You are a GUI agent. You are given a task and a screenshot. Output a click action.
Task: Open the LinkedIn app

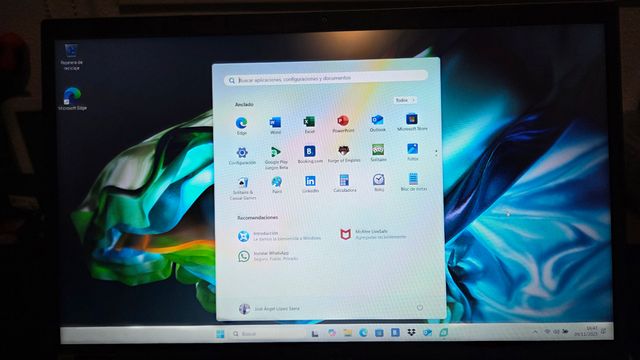310,184
